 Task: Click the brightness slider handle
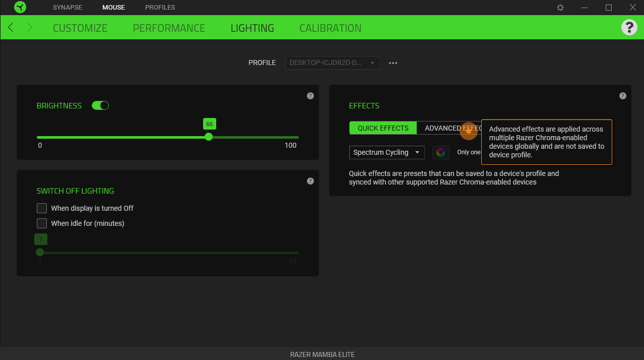[x=209, y=137]
